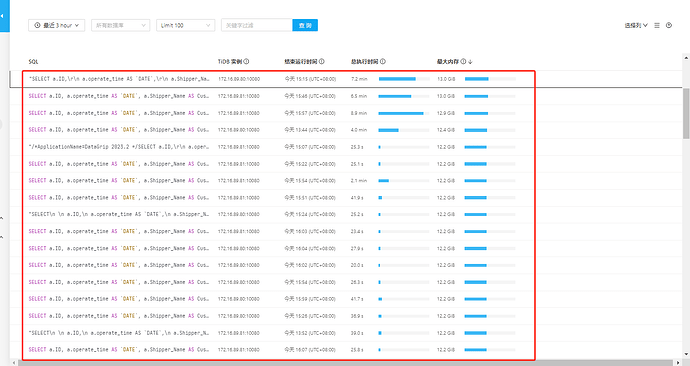Sort by the 总执行时间 column header

365,62
